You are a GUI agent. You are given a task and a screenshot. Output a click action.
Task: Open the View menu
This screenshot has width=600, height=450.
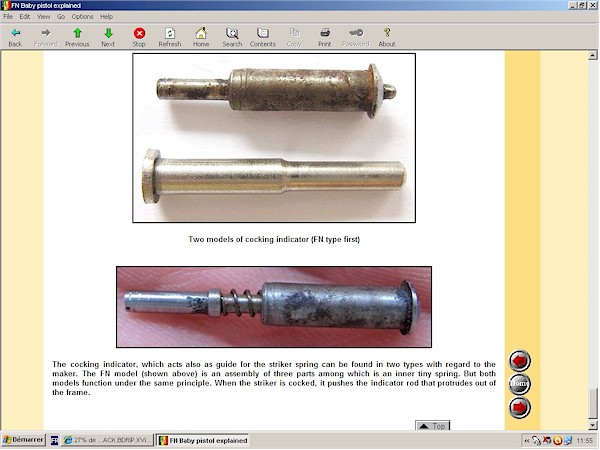[x=44, y=16]
